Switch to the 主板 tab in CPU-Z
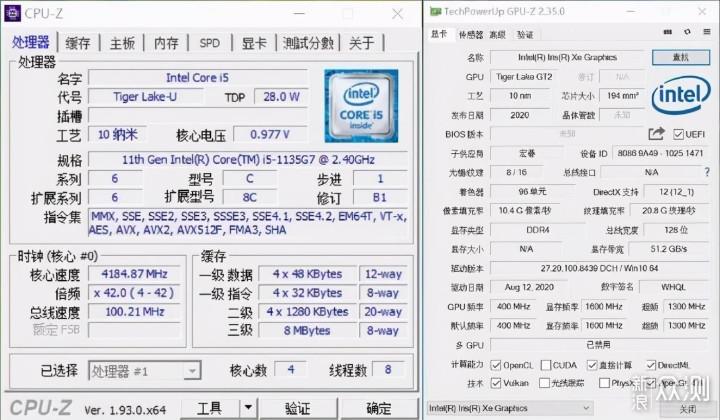The image size is (720, 420). pyautogui.click(x=122, y=43)
